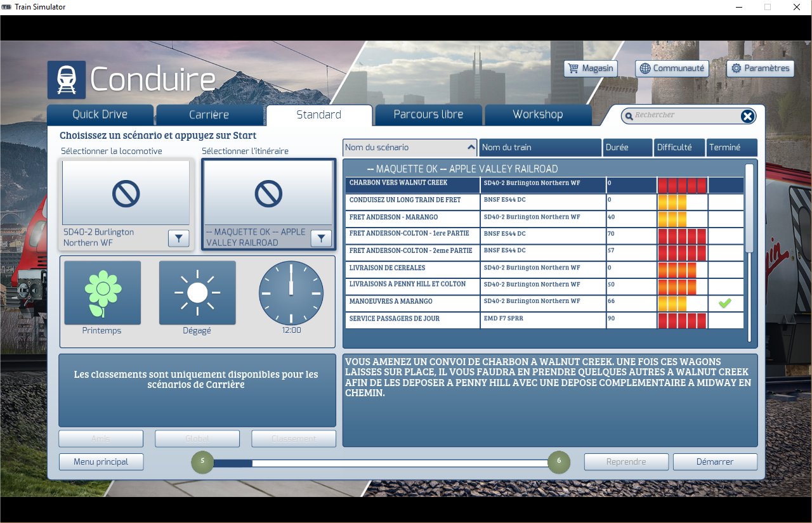Screen dimensions: 812x523
Task: Select scenario SERVICE PASSAGERS DE JOUR
Action: coord(544,321)
